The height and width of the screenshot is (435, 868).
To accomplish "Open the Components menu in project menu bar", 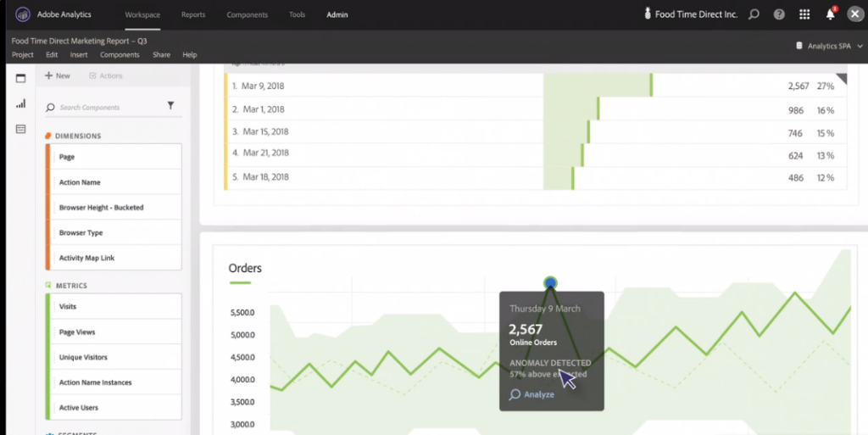I will tap(120, 55).
